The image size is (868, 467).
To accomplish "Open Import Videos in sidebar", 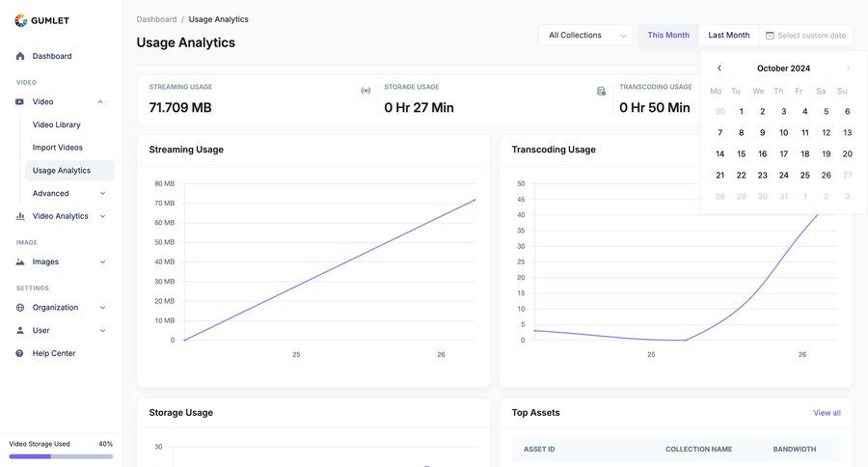I will 58,148.
